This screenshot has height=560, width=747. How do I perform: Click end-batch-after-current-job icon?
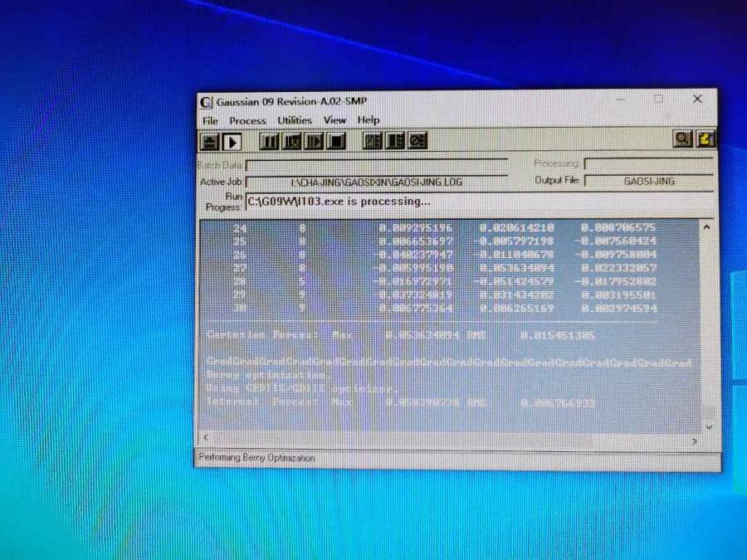point(395,141)
